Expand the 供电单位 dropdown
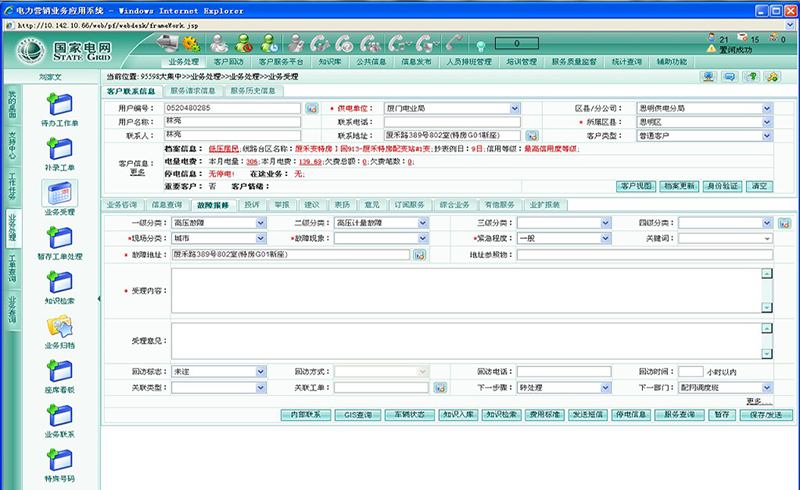Image resolution: width=800 pixels, height=490 pixels. point(516,108)
